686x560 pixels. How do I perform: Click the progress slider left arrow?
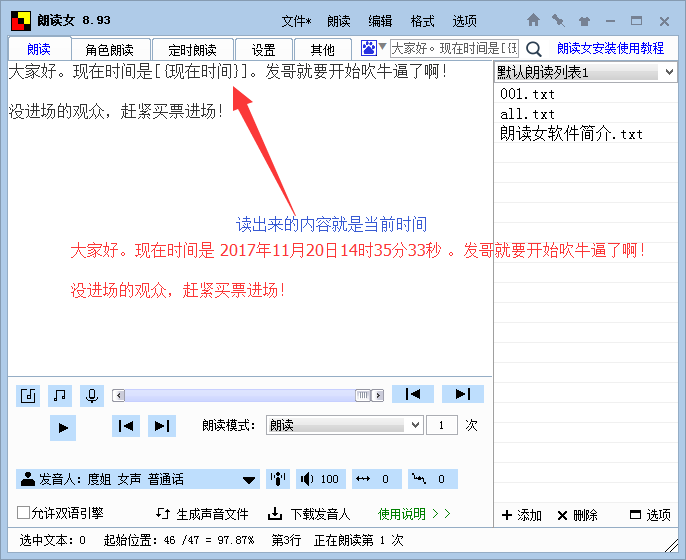[118, 396]
